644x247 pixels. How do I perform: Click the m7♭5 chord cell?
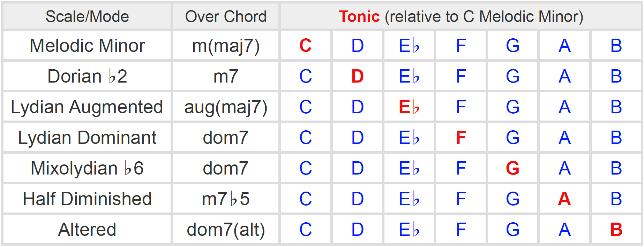click(226, 199)
